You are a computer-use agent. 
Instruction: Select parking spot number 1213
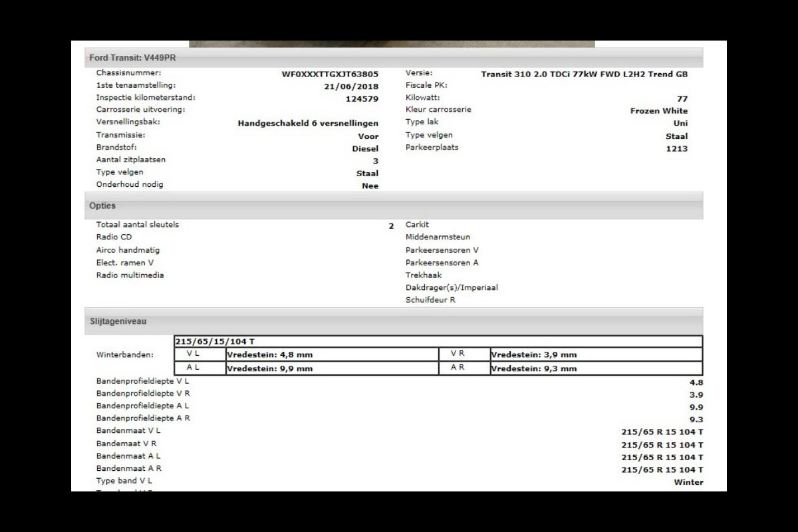click(675, 149)
